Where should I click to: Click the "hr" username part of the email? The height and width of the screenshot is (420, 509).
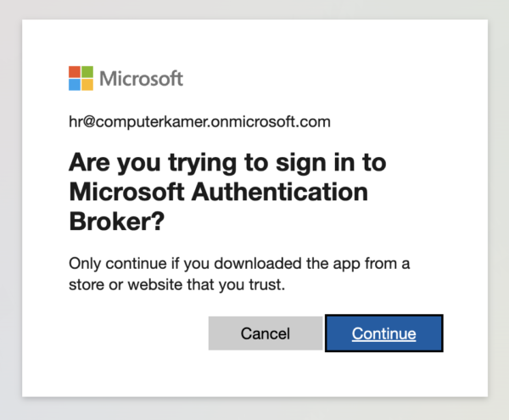[x=76, y=121]
